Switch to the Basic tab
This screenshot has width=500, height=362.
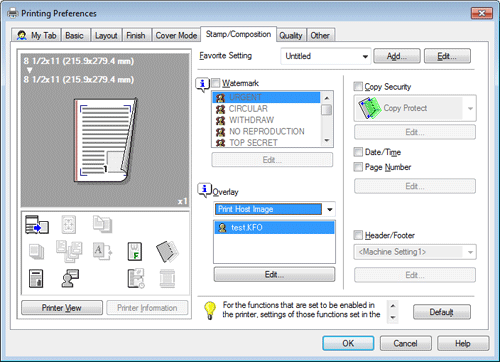pos(74,35)
